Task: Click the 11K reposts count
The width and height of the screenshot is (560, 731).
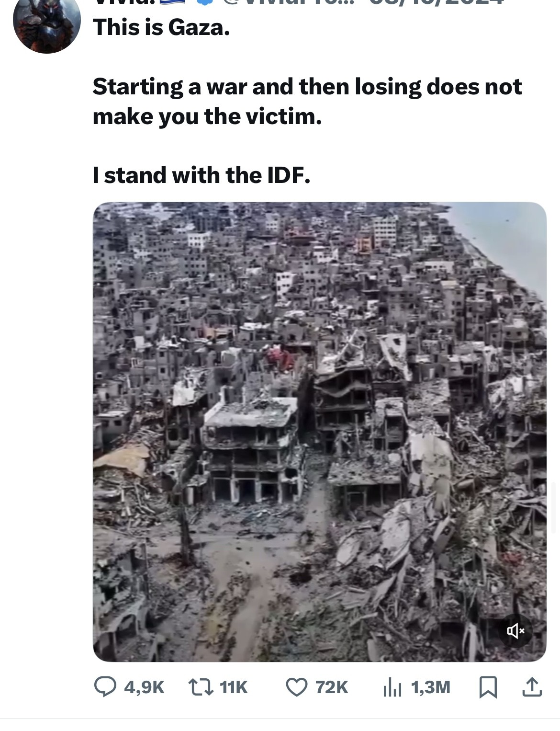Action: click(234, 687)
